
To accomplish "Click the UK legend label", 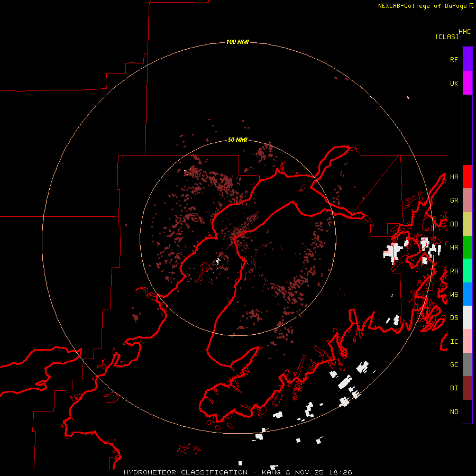I will [454, 83].
